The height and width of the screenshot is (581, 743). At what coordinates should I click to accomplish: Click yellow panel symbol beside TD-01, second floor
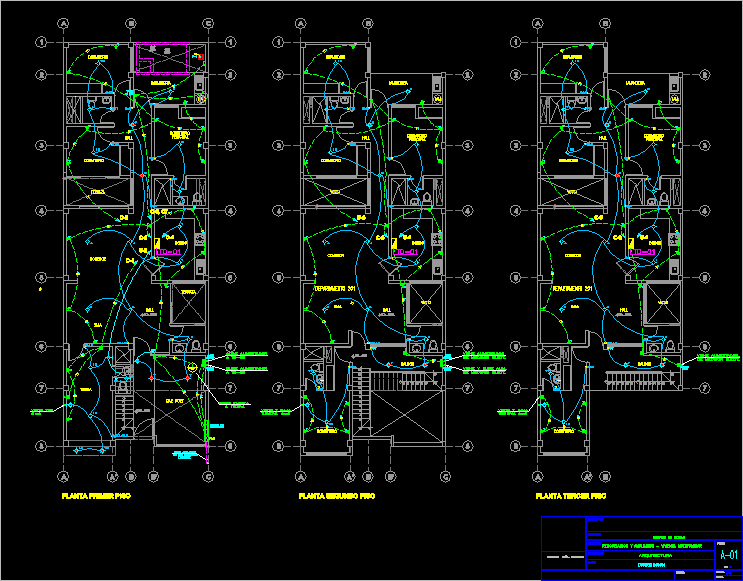pyautogui.click(x=394, y=244)
